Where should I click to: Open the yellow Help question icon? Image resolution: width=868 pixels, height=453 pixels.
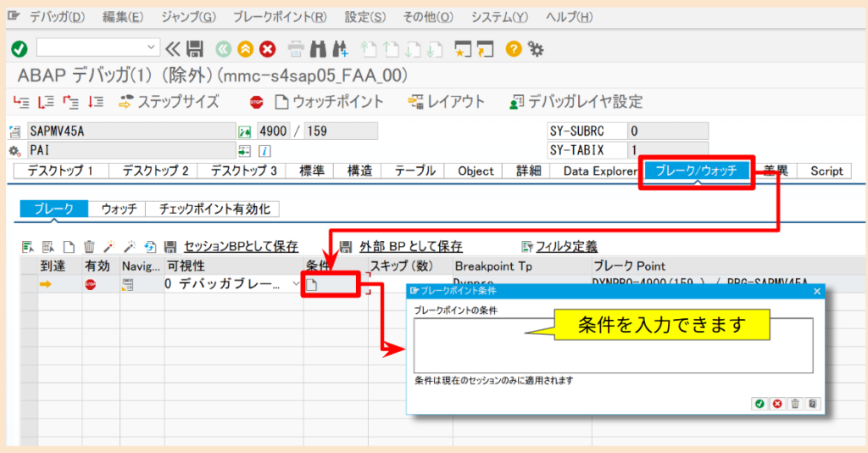(x=513, y=49)
